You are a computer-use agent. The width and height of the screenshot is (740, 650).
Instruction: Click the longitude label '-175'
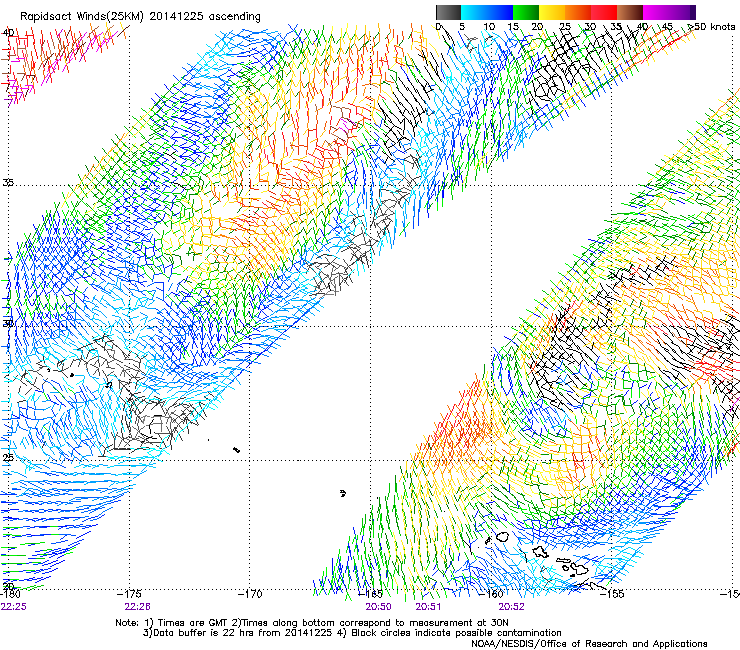(x=129, y=594)
